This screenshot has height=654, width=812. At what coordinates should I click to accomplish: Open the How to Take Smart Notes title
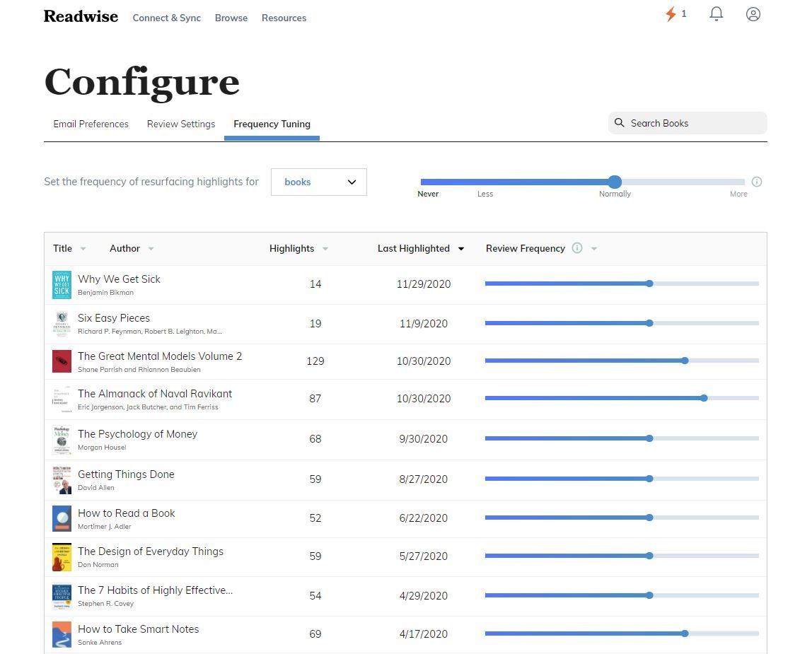pyautogui.click(x=138, y=629)
